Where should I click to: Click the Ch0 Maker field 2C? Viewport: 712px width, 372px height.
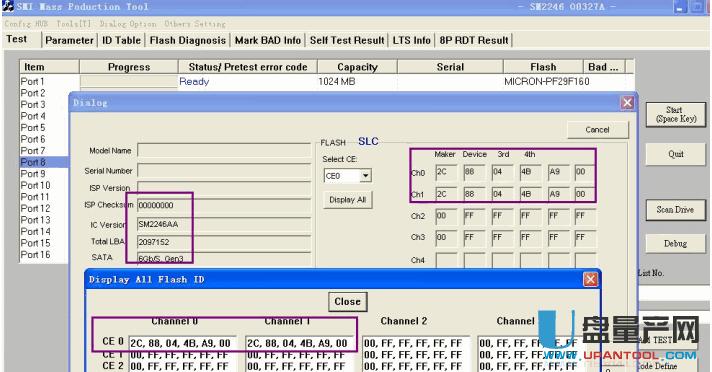click(446, 173)
